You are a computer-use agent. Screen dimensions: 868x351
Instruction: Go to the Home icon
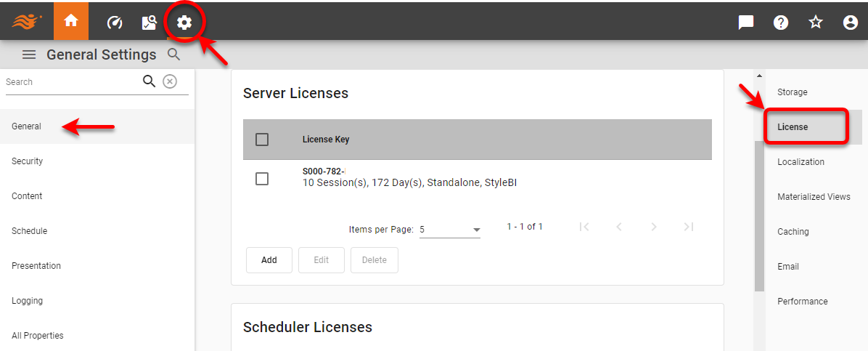[x=71, y=21]
